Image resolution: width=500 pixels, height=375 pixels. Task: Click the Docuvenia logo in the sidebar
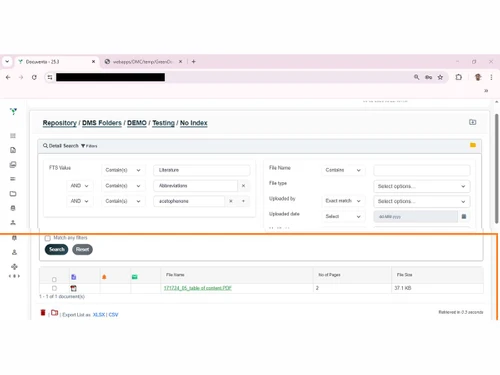(13, 111)
